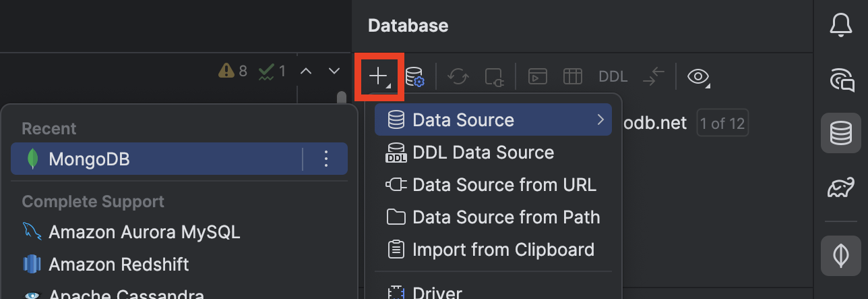Select Apache Cassandra data source
The width and height of the screenshot is (868, 299).
pyautogui.click(x=179, y=294)
